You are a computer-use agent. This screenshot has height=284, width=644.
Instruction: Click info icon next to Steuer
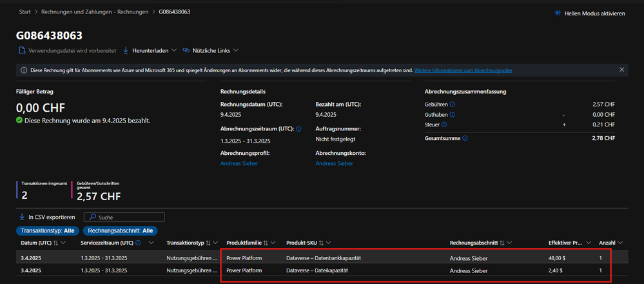point(444,125)
